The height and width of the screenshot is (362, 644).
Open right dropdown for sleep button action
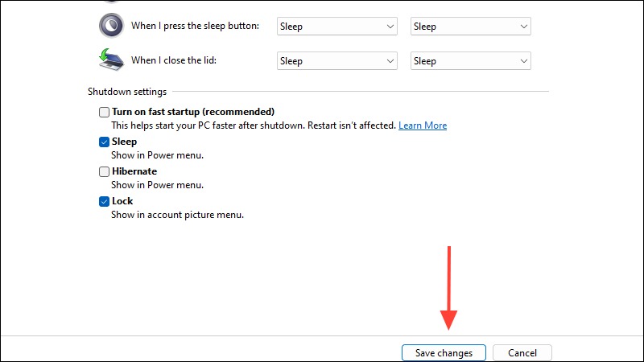[471, 27]
